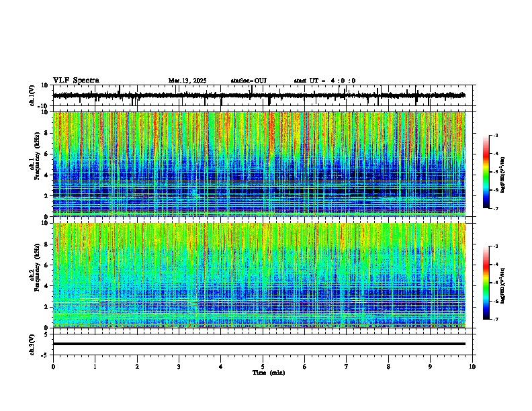Select the "Mar.13, 2025" date label
This screenshot has width=532, height=411.
point(187,81)
